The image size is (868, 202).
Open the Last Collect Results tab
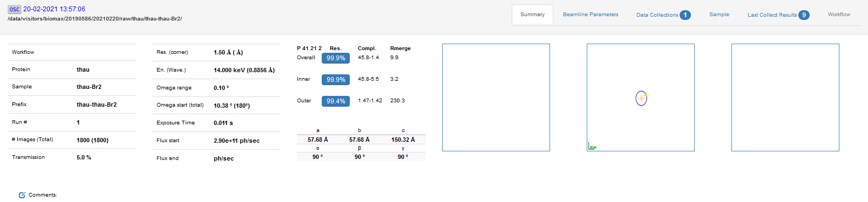point(778,15)
